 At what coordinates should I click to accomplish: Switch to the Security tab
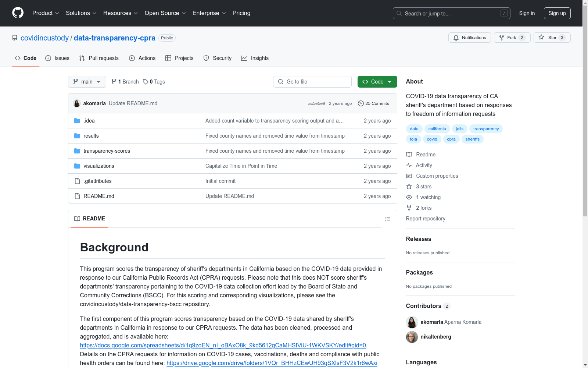tap(218, 58)
